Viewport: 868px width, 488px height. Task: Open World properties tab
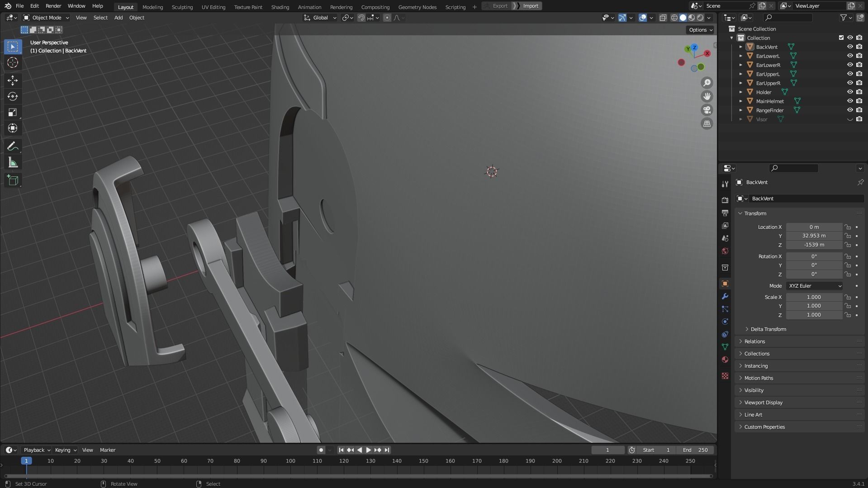[725, 251]
